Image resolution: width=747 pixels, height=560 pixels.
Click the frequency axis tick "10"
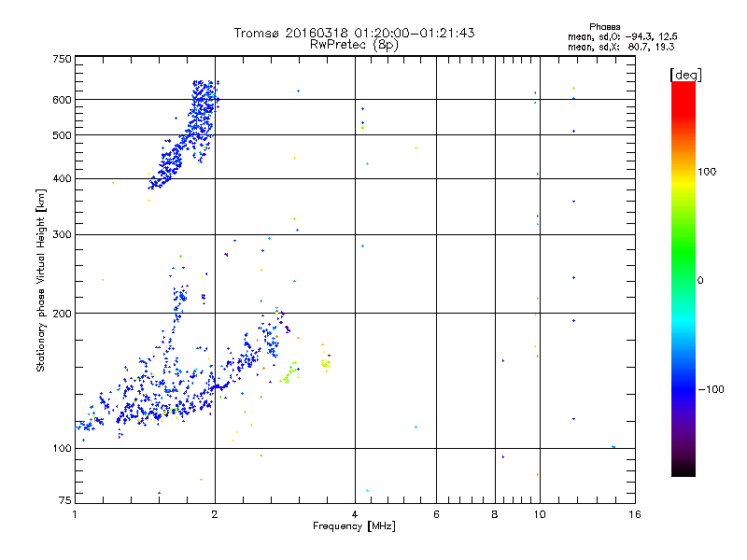pos(540,514)
